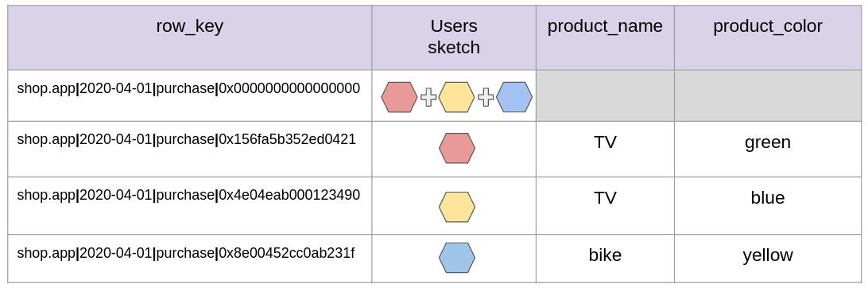Click the red hexagon in the aggregate row
868x288 pixels.
399,98
